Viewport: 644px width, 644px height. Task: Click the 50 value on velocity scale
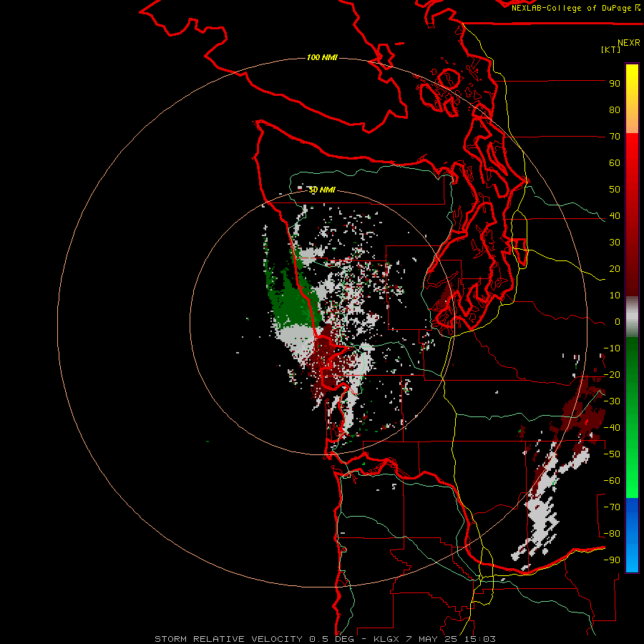click(615, 190)
